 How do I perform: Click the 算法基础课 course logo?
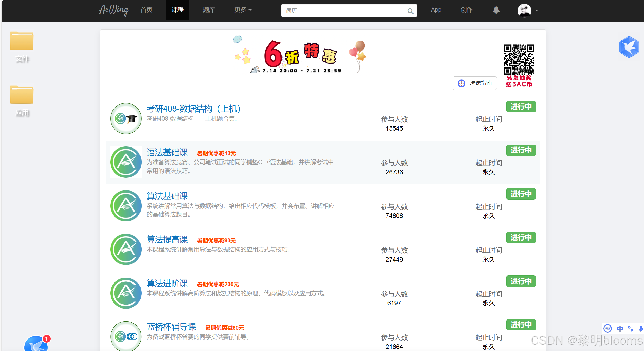(x=126, y=206)
